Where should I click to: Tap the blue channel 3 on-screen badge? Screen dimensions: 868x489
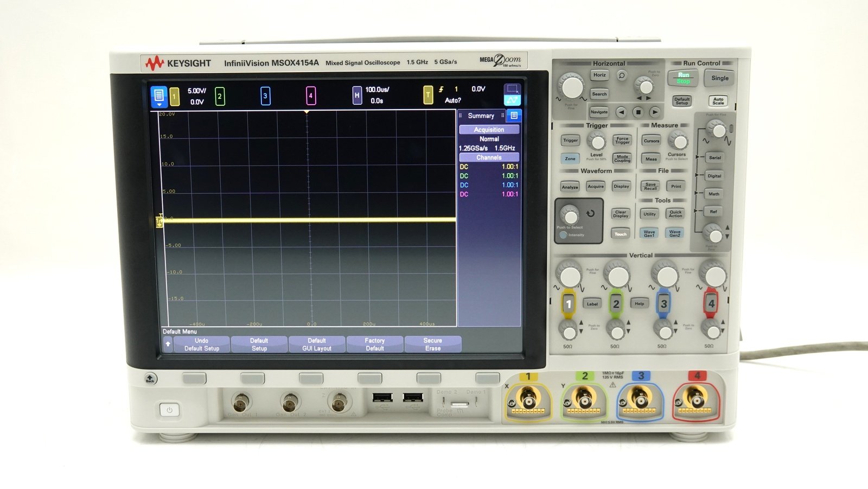point(265,96)
